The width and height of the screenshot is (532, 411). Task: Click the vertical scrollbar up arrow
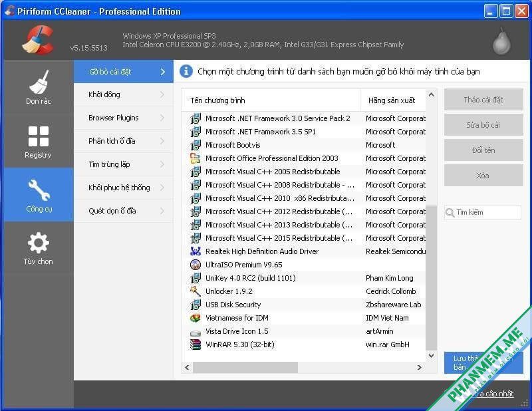click(x=431, y=94)
